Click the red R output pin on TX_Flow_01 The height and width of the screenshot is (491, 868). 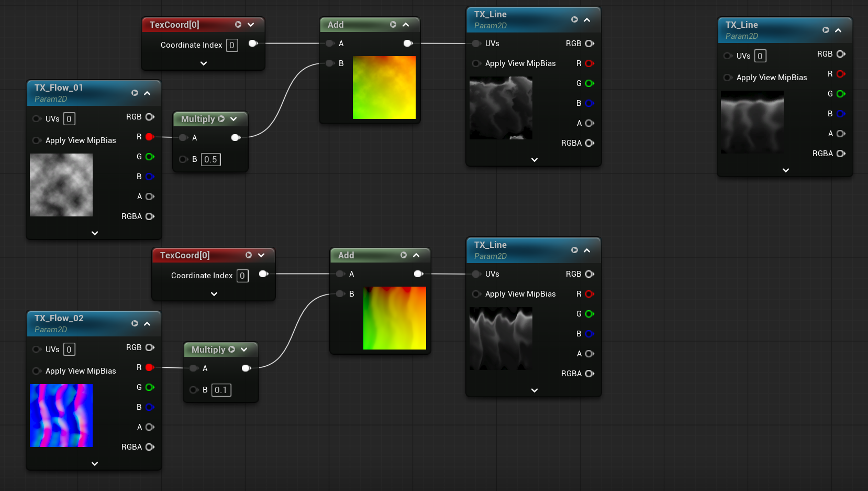(x=150, y=137)
